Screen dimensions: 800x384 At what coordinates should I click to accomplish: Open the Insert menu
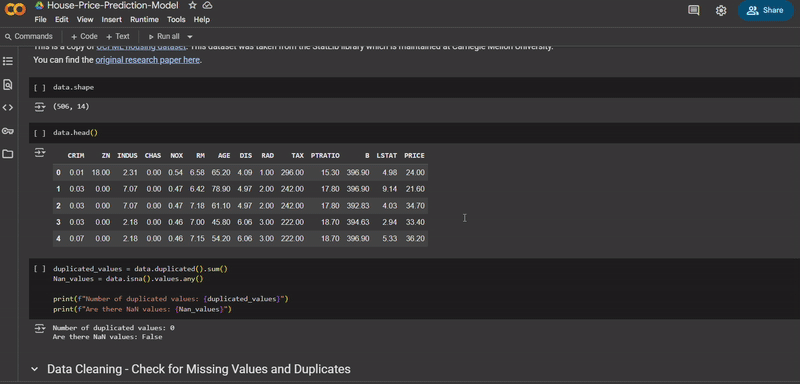click(x=112, y=19)
